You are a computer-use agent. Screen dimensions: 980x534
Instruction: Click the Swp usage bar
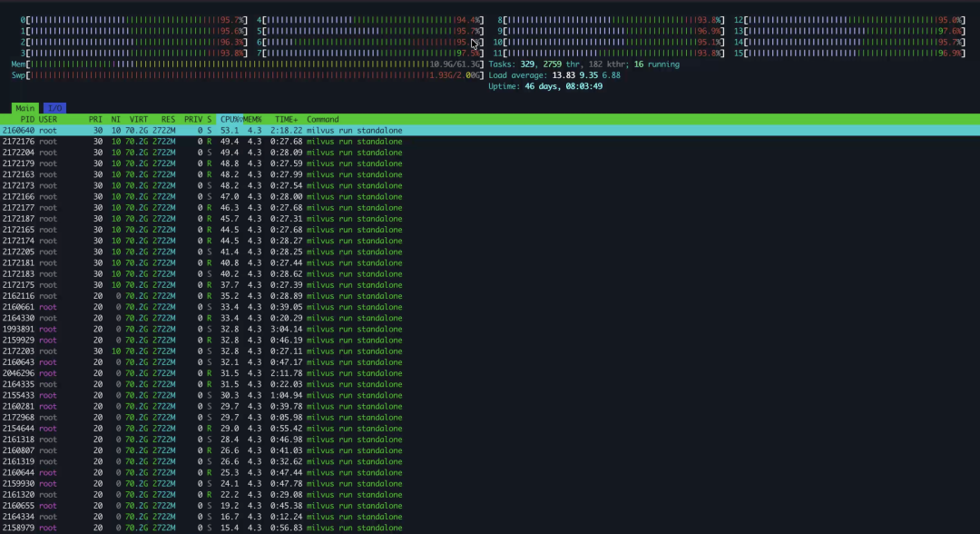[248, 75]
